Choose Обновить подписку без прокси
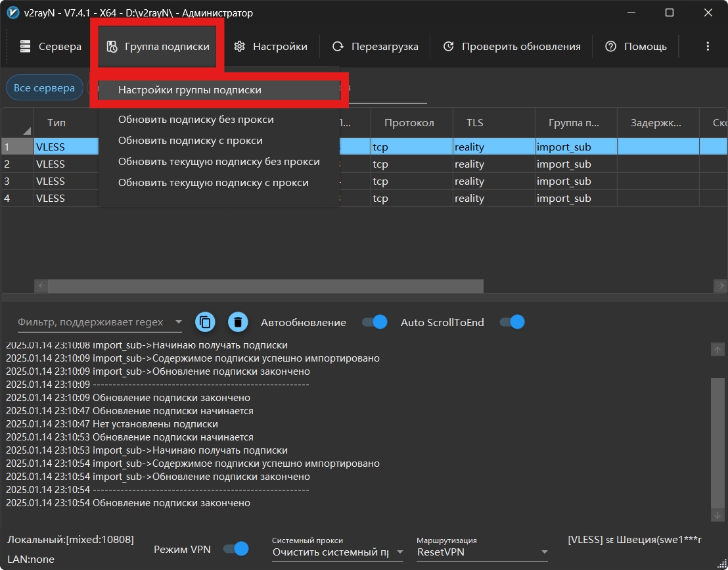This screenshot has height=570, width=728. point(196,120)
